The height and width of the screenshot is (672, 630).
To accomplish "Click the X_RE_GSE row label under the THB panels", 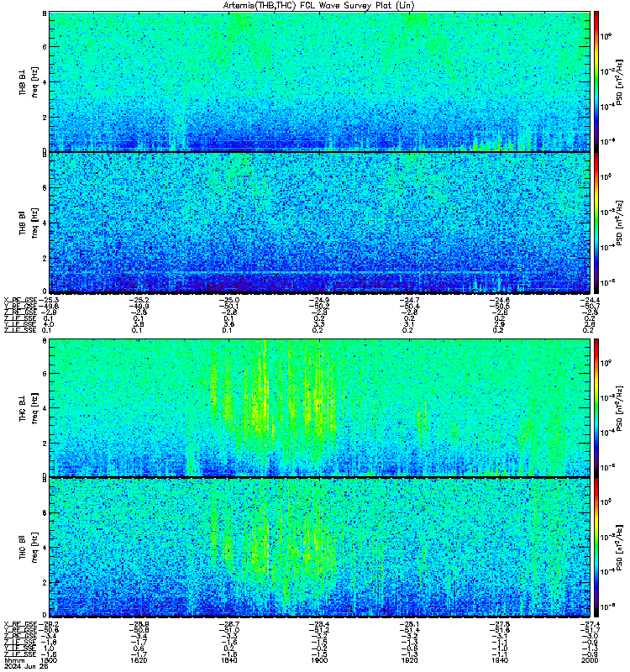I will (20, 300).
